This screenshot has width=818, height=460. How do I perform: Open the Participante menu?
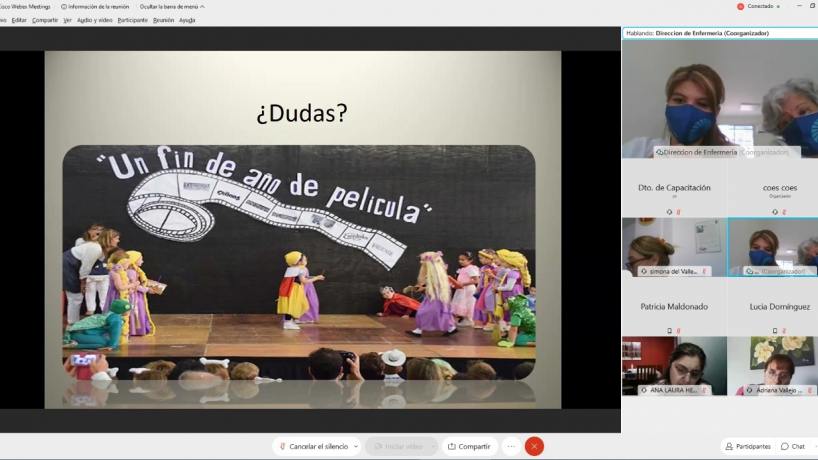(132, 20)
